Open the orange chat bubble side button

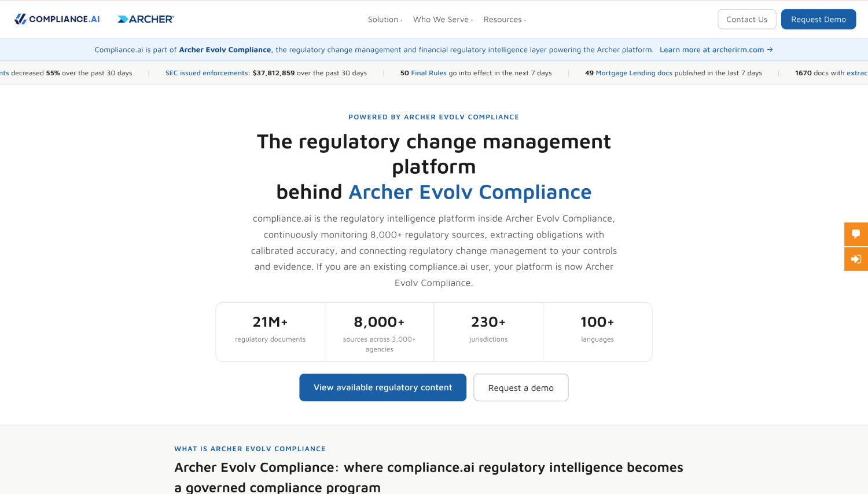(x=856, y=234)
